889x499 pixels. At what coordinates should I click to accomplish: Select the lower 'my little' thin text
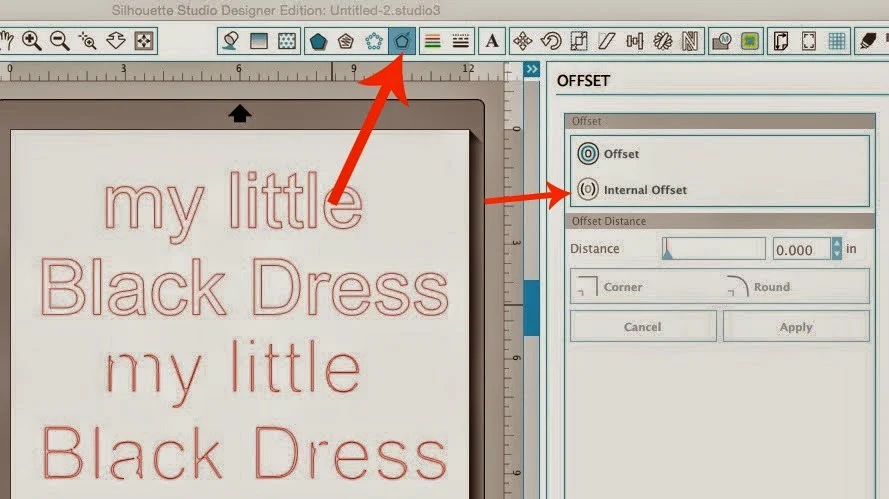[233, 372]
